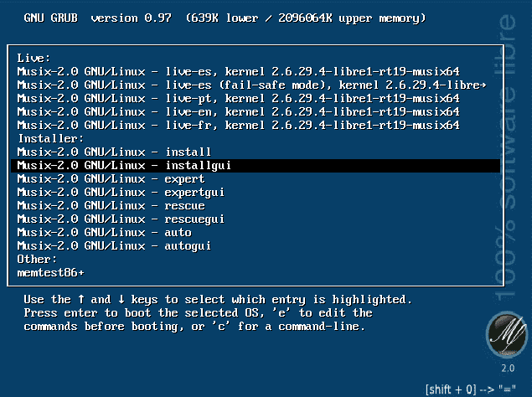Choose the live-en boot entry
The image size is (532, 397).
(238, 112)
